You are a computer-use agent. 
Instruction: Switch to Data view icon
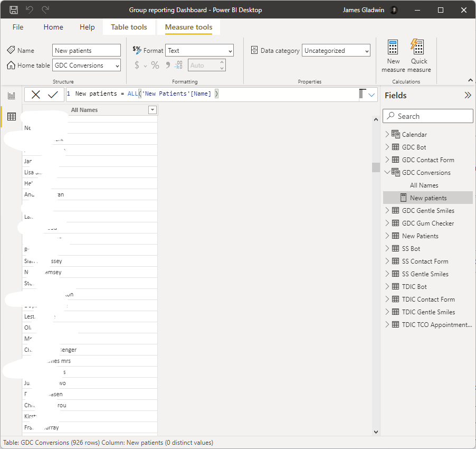pyautogui.click(x=12, y=116)
